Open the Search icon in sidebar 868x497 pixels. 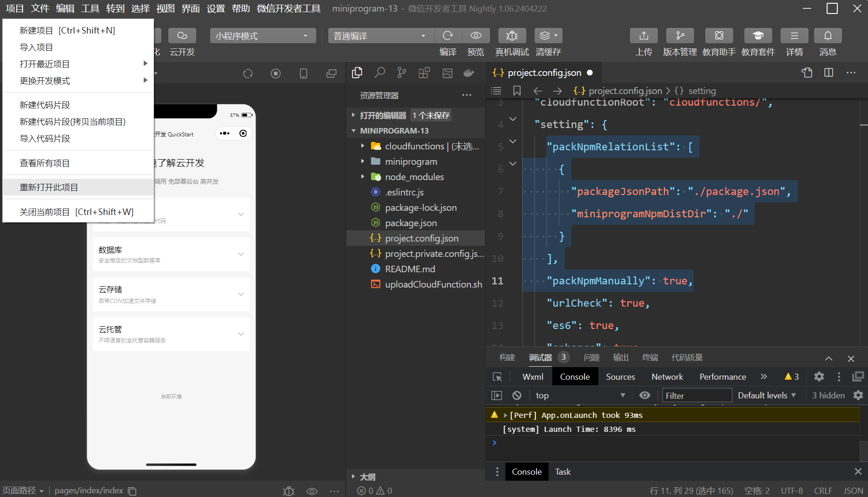point(380,73)
